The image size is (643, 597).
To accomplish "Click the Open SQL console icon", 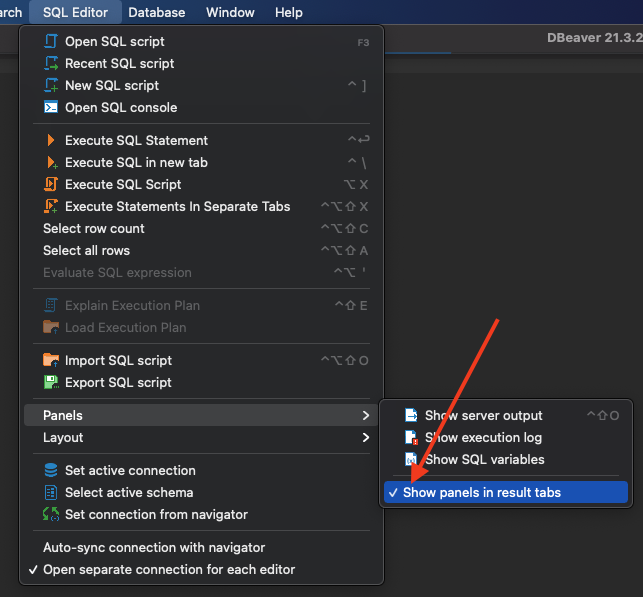I will [51, 107].
